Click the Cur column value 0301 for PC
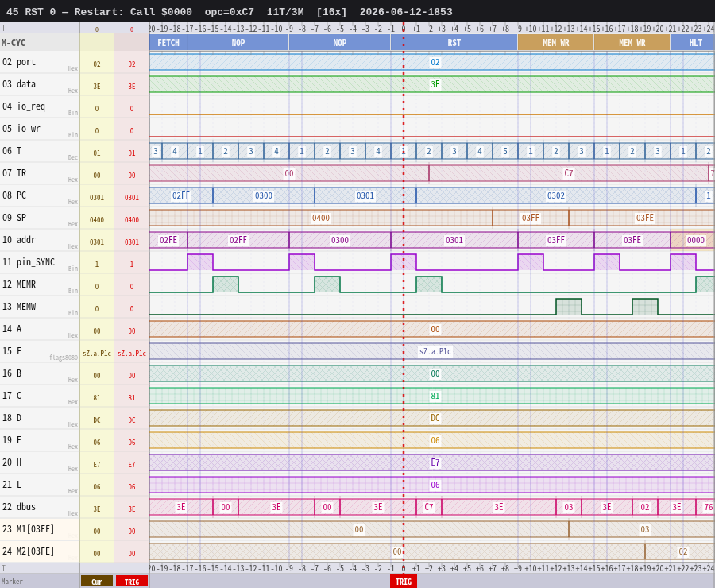 click(x=97, y=198)
